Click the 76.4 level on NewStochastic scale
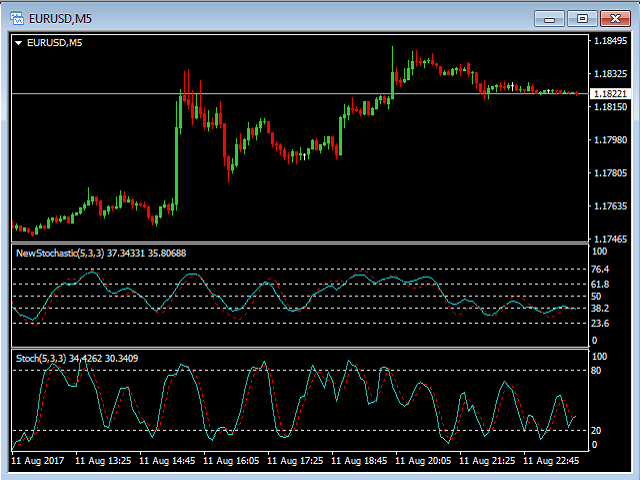The width and height of the screenshot is (640, 480). [601, 270]
